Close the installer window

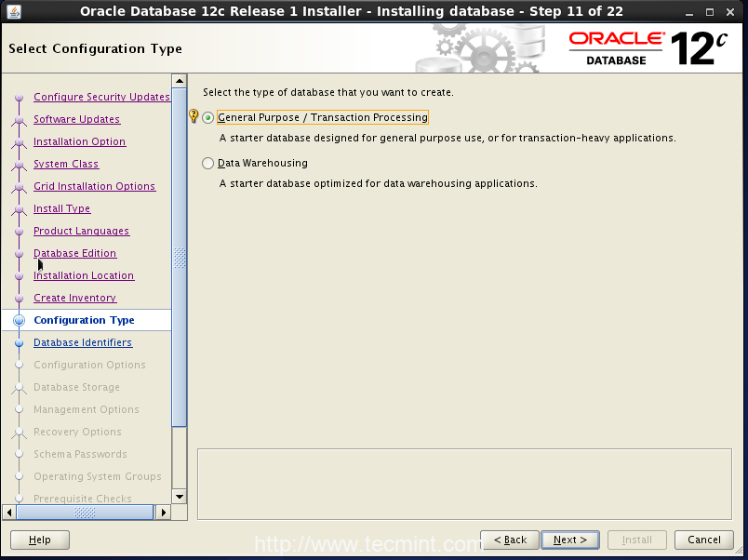pos(730,12)
